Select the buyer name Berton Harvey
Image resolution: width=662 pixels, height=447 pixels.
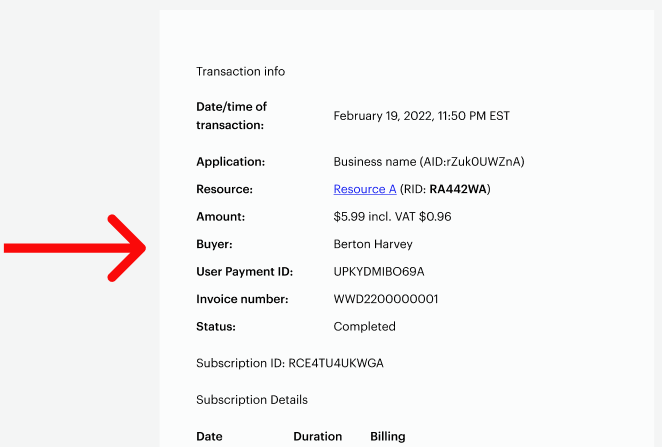click(373, 244)
